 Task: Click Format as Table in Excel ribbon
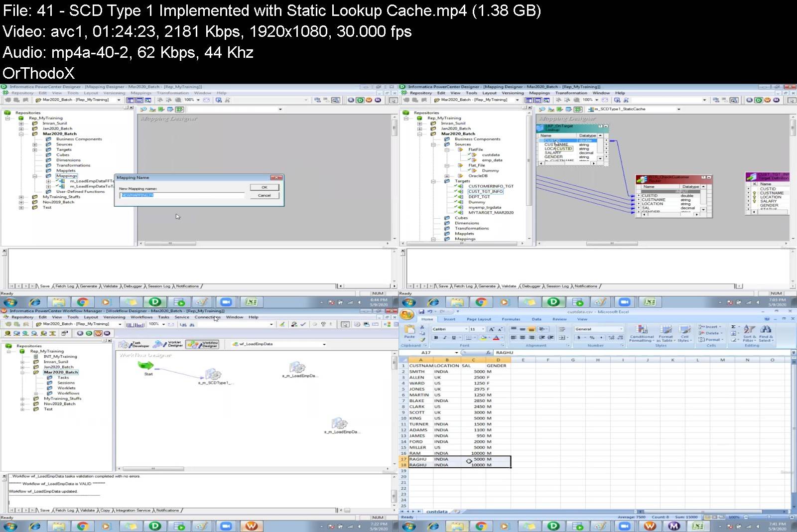(x=665, y=333)
